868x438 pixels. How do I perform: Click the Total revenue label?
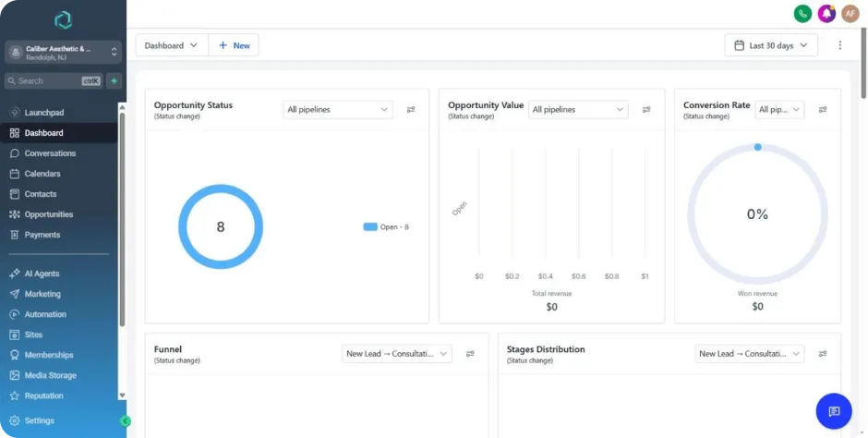coord(551,294)
